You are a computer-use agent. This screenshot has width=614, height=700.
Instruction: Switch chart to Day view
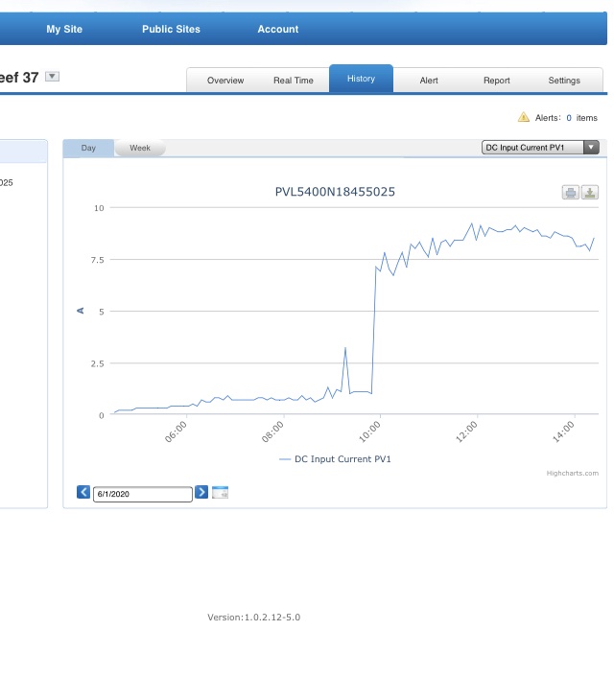pyautogui.click(x=88, y=149)
